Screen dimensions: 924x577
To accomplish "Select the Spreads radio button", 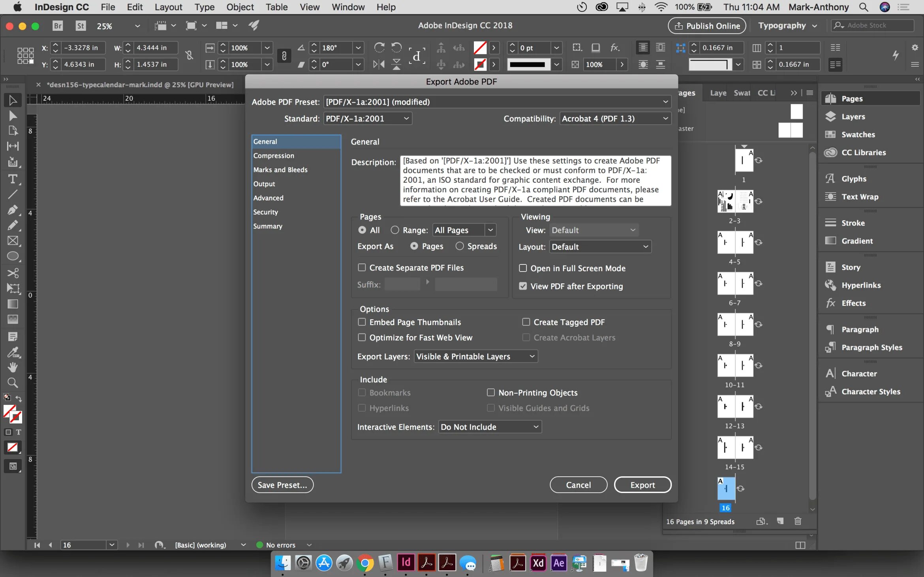I will [x=460, y=246].
